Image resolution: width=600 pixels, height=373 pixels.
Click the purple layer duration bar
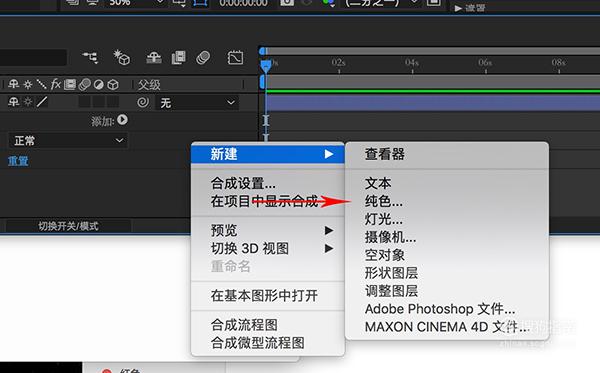(433, 103)
